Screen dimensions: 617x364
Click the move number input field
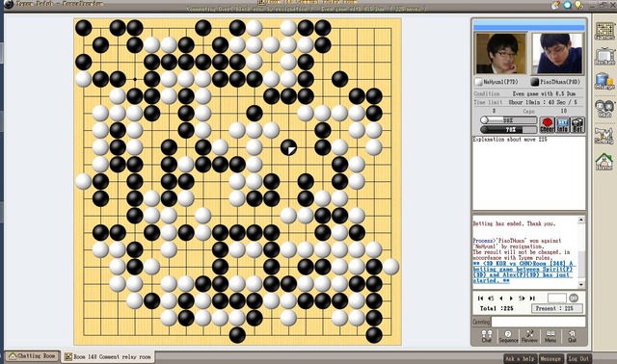(x=557, y=298)
